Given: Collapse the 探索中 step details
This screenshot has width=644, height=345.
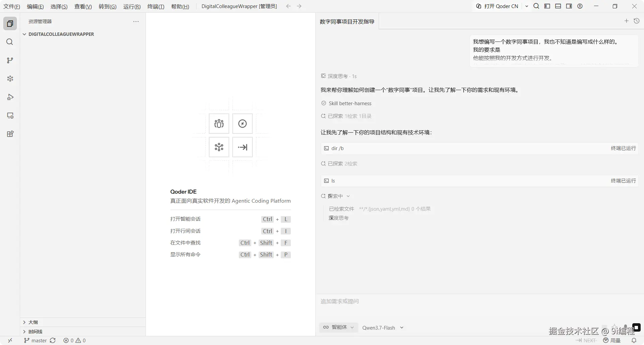Looking at the screenshot, I should click(335, 196).
